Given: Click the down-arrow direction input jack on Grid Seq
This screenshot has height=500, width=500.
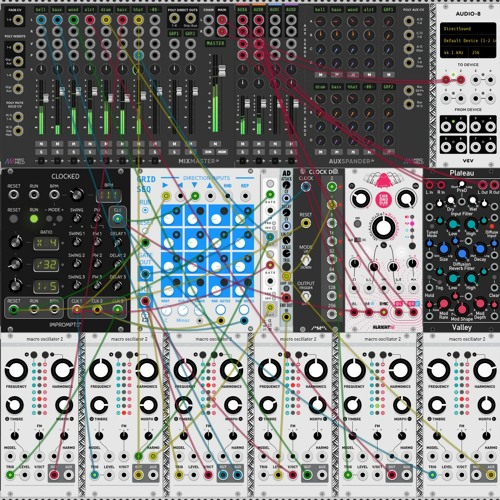Looking at the screenshot, I should tap(195, 196).
